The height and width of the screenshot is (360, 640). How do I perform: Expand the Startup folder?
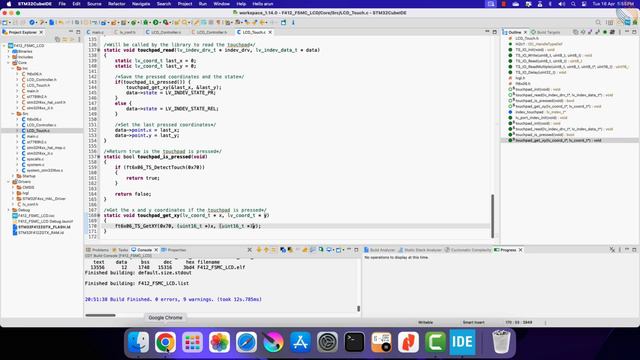pyautogui.click(x=13, y=176)
